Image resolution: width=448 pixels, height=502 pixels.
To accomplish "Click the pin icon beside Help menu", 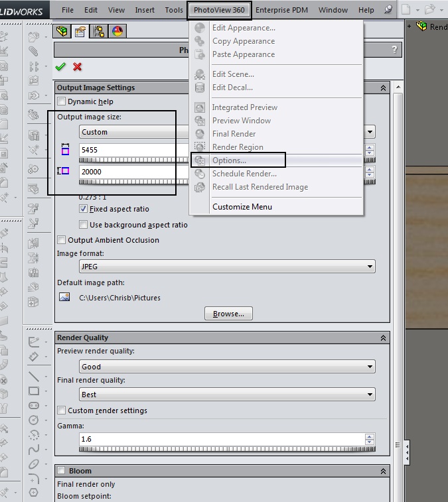I will pyautogui.click(x=388, y=9).
